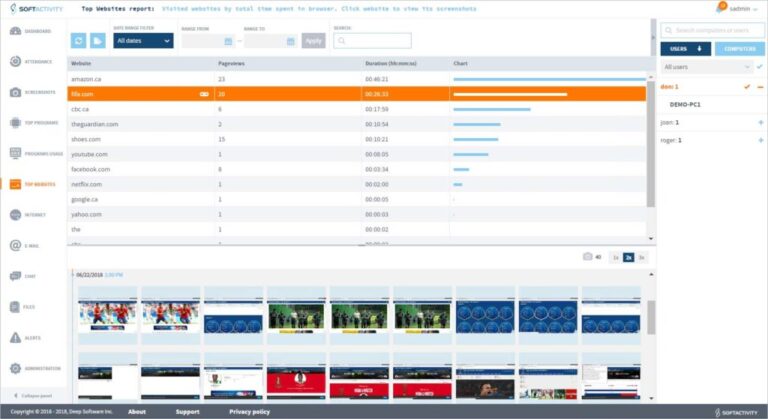The image size is (768, 419).
Task: Open the Alerts warning icon
Action: pos(15,338)
